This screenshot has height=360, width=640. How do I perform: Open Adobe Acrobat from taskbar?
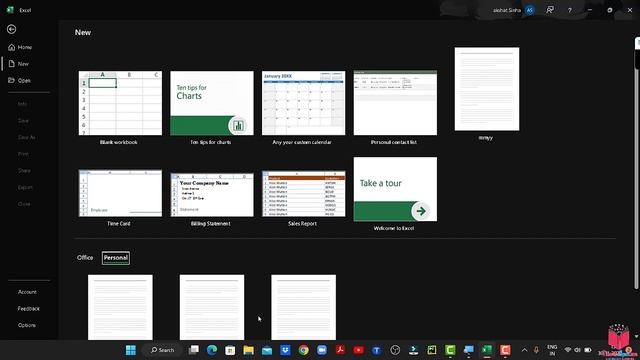pos(340,350)
